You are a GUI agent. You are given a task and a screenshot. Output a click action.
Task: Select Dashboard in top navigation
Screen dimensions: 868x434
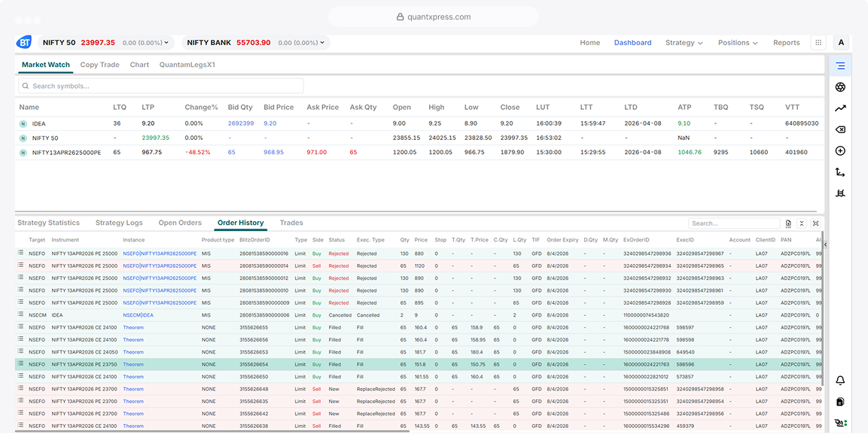click(632, 43)
